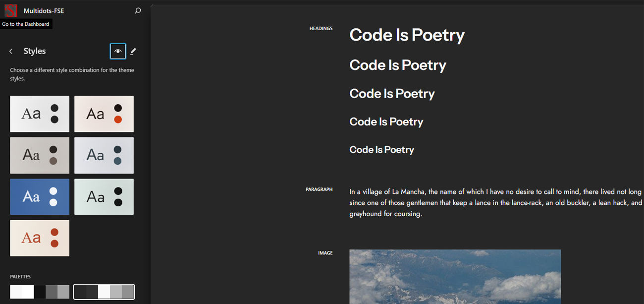
Task: Open the search command palette icon
Action: click(x=138, y=10)
